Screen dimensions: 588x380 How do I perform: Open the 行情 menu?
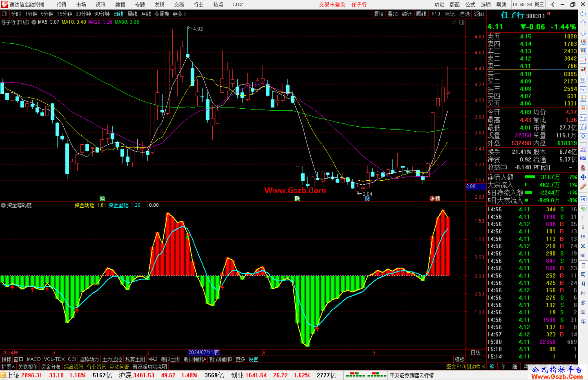(x=62, y=5)
